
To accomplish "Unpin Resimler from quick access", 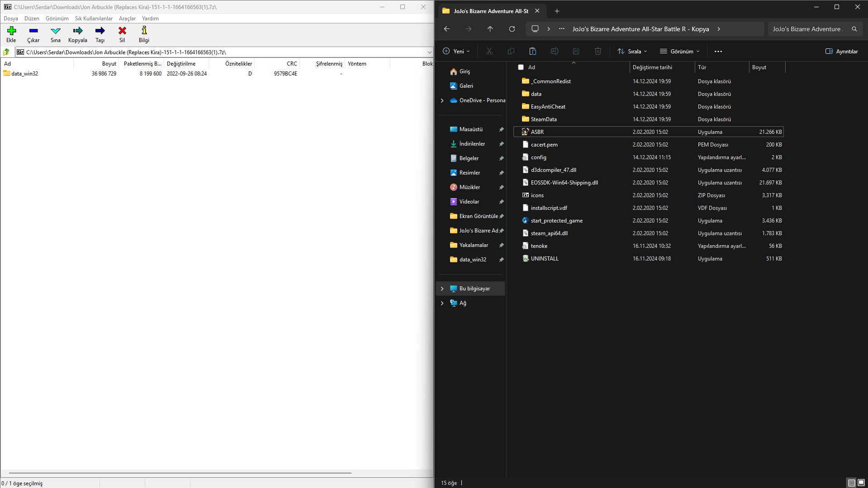I will pos(501,173).
